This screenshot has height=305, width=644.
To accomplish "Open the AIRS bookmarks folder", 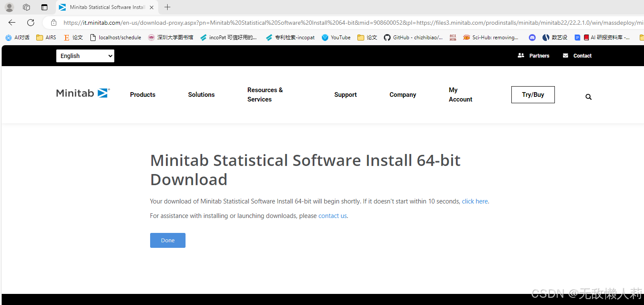I will coord(46,38).
